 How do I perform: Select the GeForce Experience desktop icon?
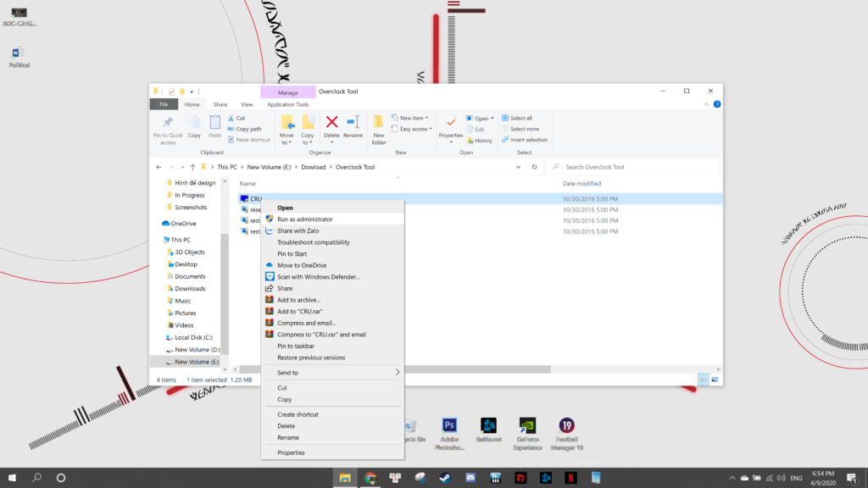pos(527,435)
